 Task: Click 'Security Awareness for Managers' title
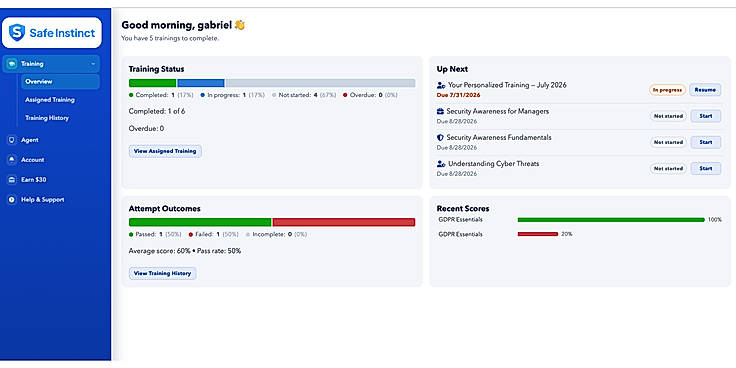[x=498, y=112]
